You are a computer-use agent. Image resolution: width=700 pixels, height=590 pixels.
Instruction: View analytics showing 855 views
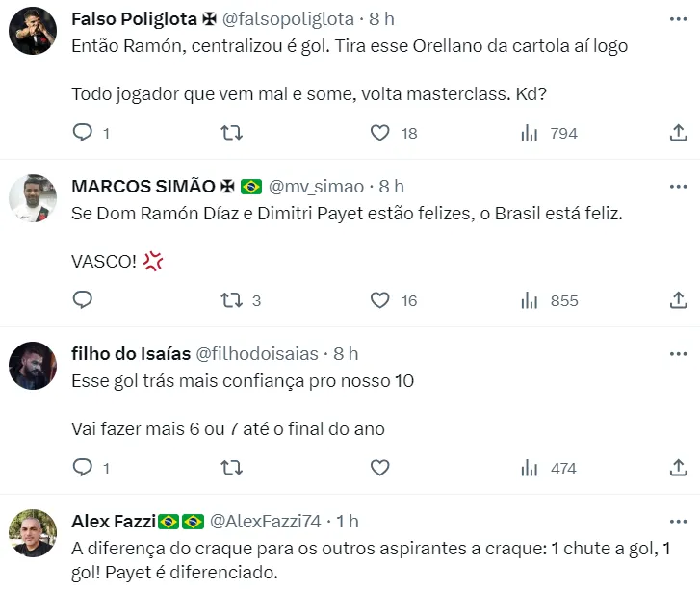pos(550,300)
